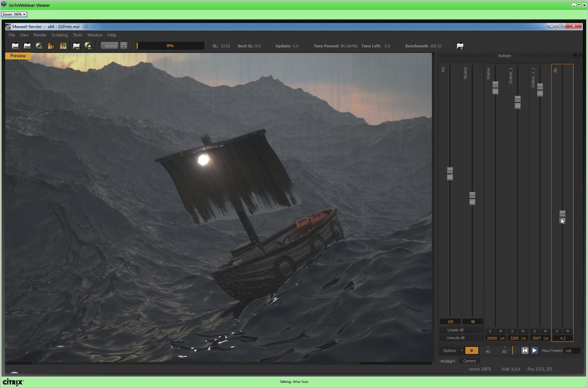Click the current frame box showing 0
The image size is (588, 388).
472,351
